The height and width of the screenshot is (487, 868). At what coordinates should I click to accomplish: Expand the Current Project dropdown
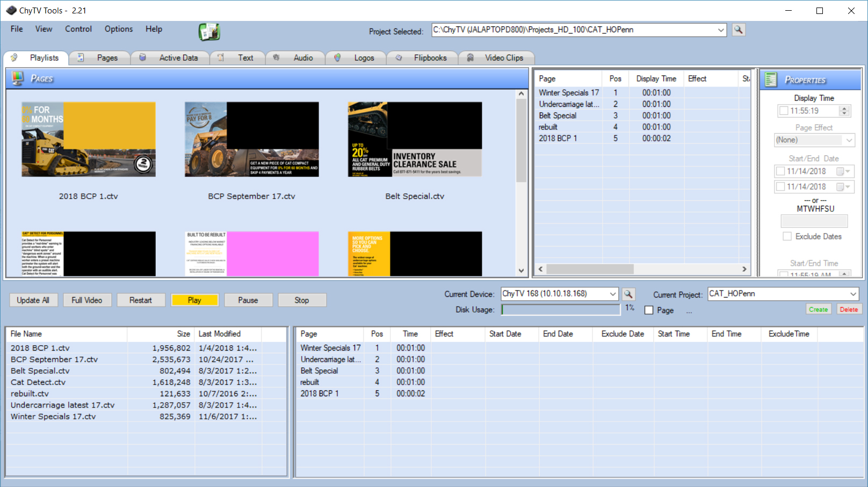(853, 294)
